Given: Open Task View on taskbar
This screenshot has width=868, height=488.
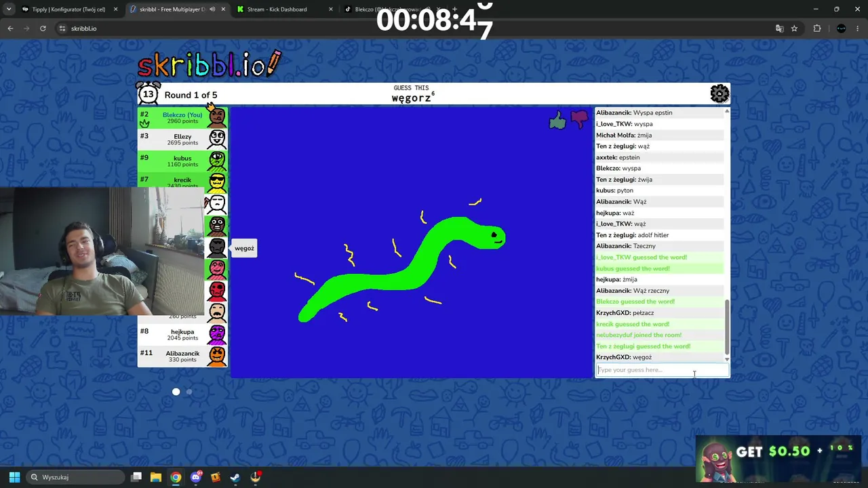Looking at the screenshot, I should point(136,477).
